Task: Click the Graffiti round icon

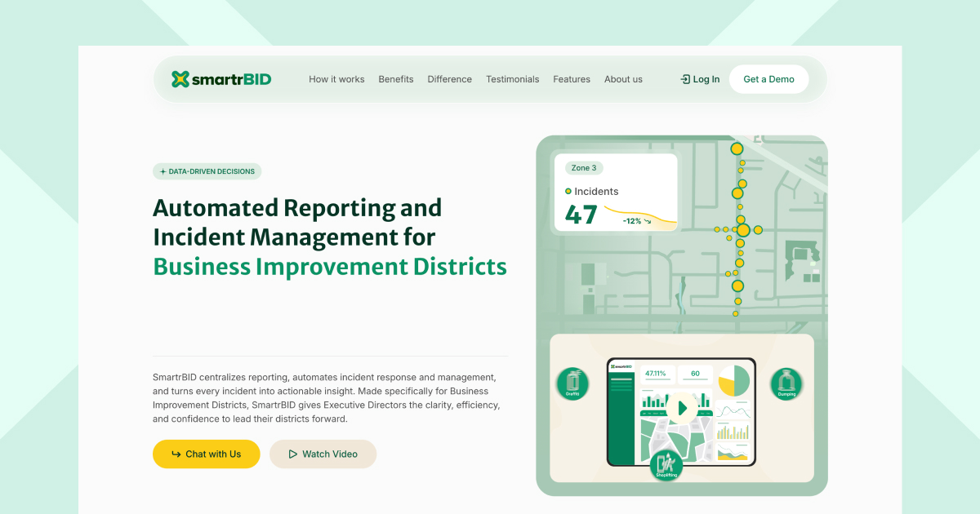Action: click(x=573, y=383)
